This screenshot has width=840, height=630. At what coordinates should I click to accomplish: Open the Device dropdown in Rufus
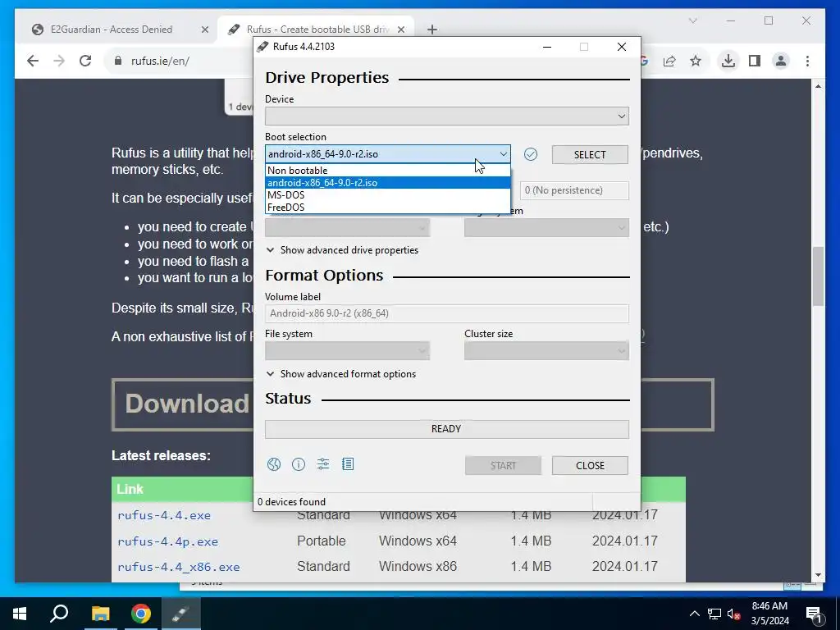(x=447, y=116)
